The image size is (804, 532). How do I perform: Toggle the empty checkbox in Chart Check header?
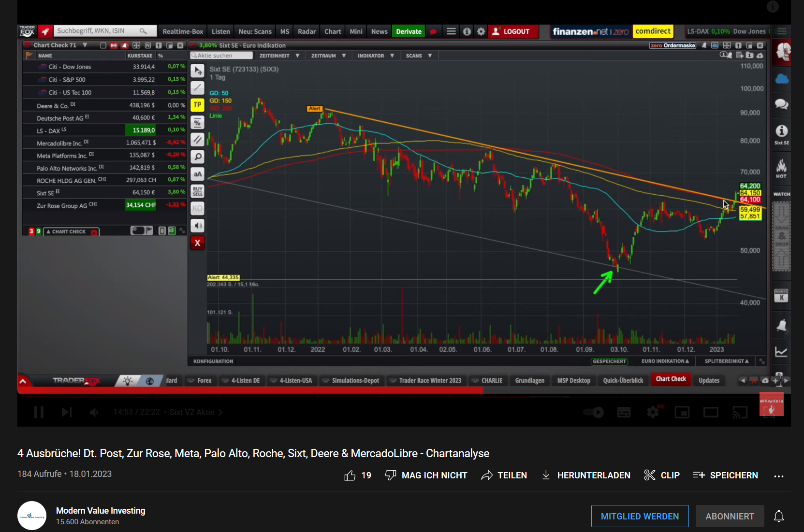click(103, 45)
